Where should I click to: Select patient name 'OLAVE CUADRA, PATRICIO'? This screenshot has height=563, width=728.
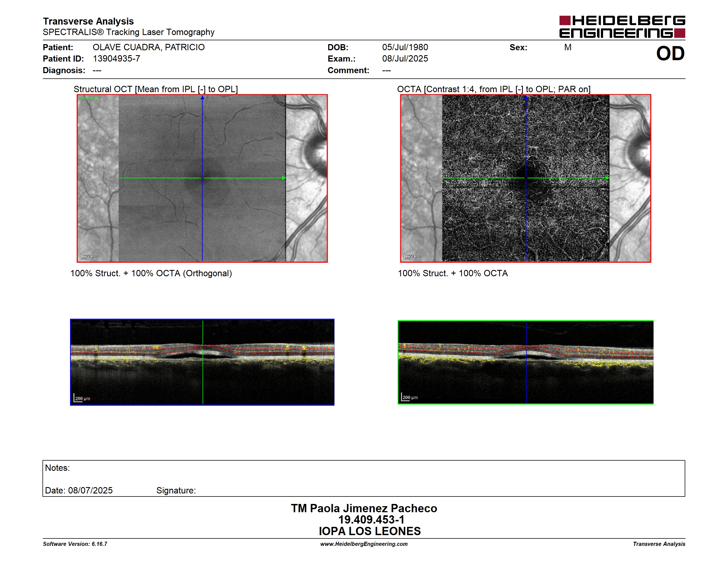[x=149, y=47]
